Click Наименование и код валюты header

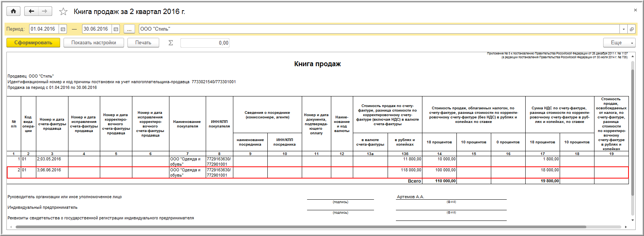coord(342,124)
